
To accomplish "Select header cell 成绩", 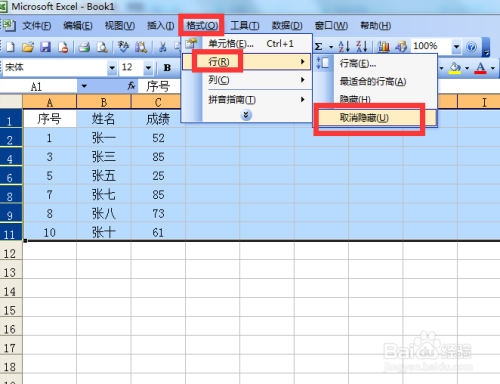I will [x=158, y=119].
